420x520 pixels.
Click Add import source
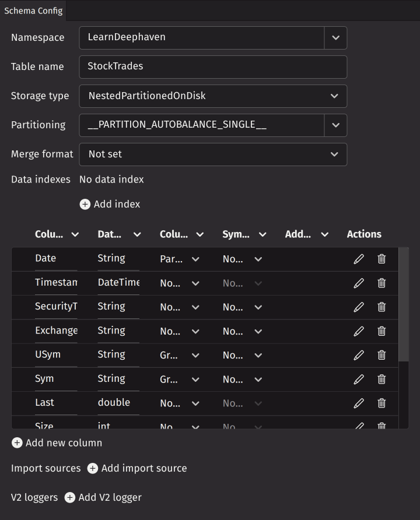coord(137,469)
